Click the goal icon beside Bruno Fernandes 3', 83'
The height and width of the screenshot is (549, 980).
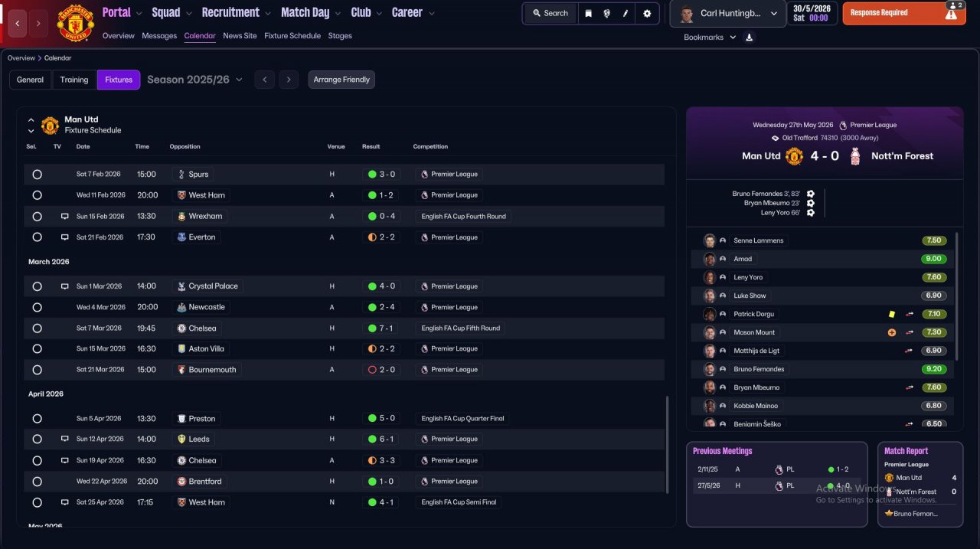pyautogui.click(x=811, y=194)
